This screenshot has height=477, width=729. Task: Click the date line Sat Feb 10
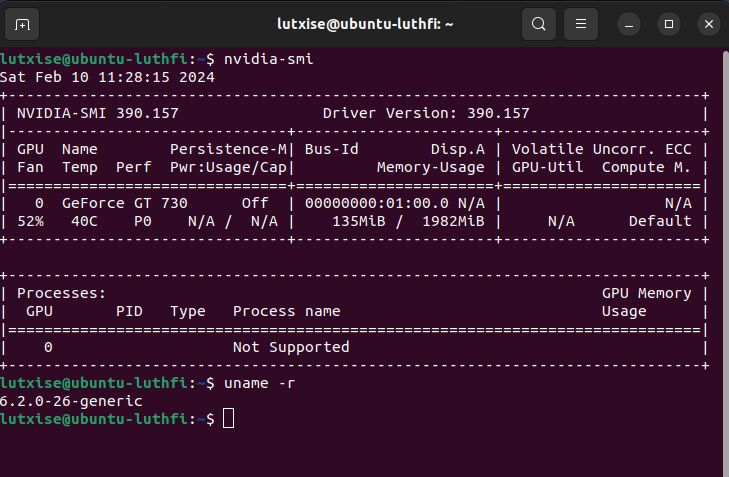(107, 77)
